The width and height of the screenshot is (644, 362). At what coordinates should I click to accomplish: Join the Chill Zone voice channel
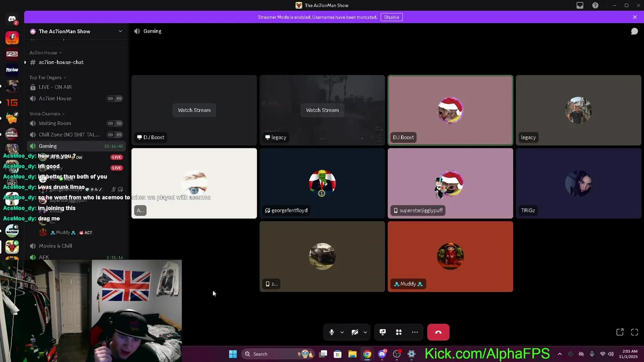tap(75, 135)
